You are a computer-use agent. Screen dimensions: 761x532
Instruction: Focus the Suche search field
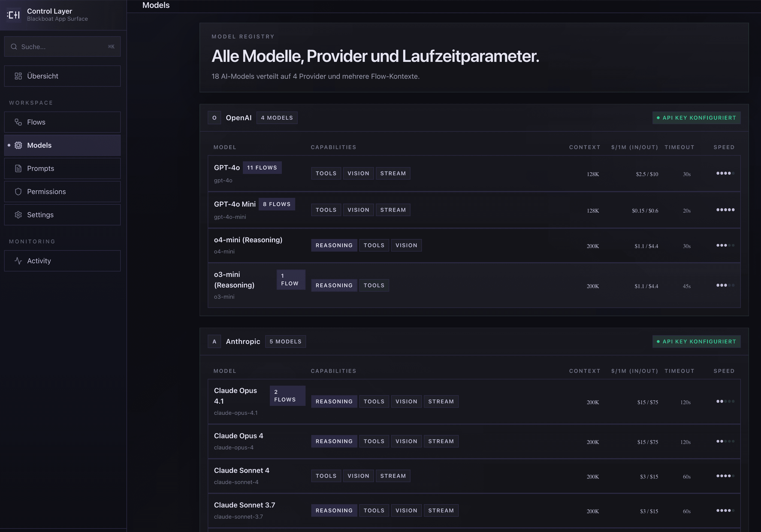(x=63, y=47)
